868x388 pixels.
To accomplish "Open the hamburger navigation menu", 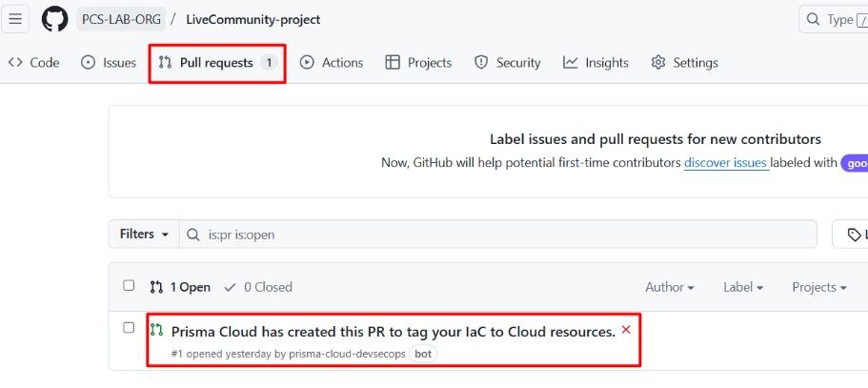I will point(15,19).
